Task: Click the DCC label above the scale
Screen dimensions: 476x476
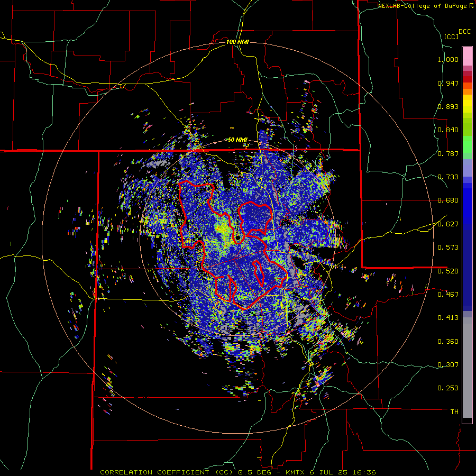Action: click(x=464, y=32)
